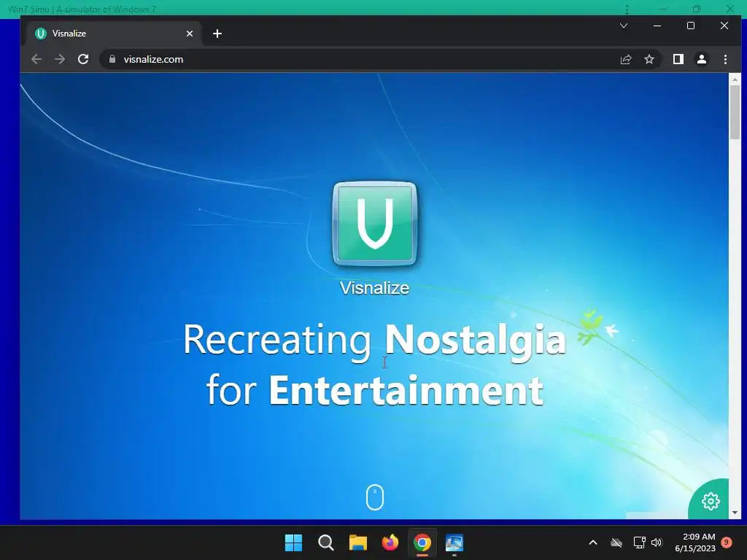747x560 pixels.
Task: Click the scrollbar up arrow
Action: tap(735, 79)
